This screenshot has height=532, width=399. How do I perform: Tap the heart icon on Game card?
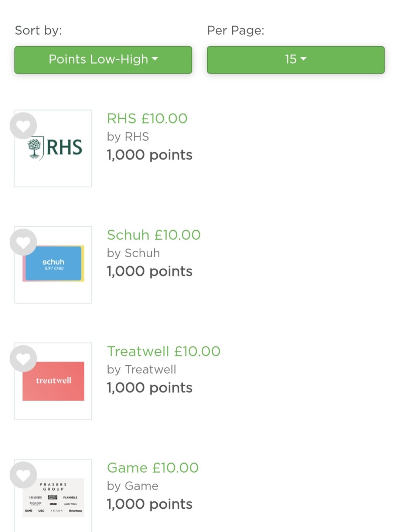tap(23, 475)
